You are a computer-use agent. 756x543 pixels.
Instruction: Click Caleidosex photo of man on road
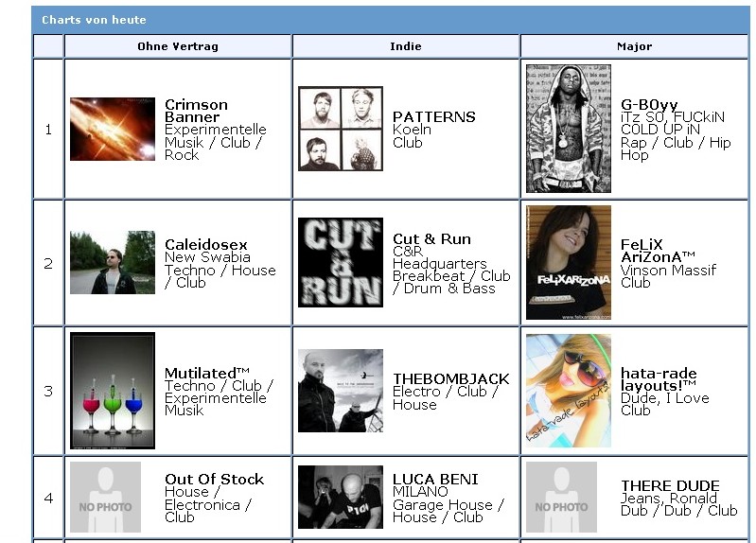(112, 263)
